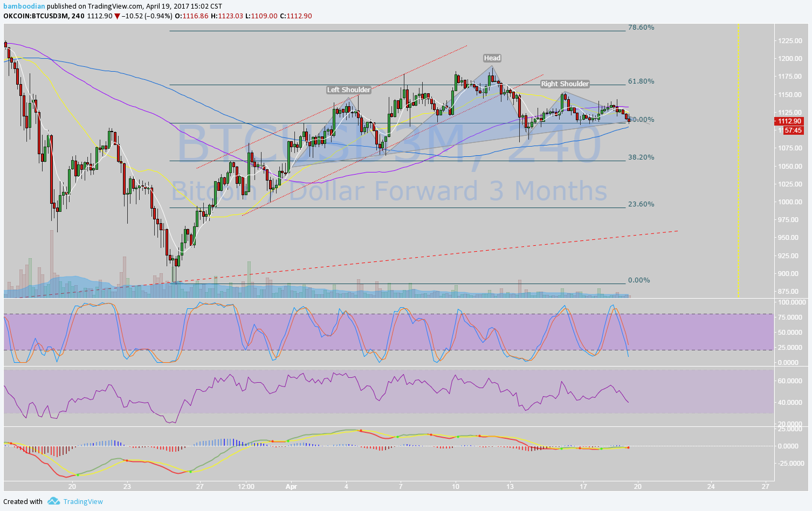Click the TradingView cloud logo icon
Screen dimensions: 812x511
tap(53, 501)
